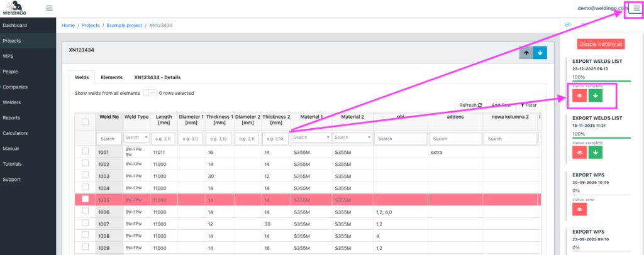Switch to the Elements tab
The image size is (644, 255).
pyautogui.click(x=111, y=77)
